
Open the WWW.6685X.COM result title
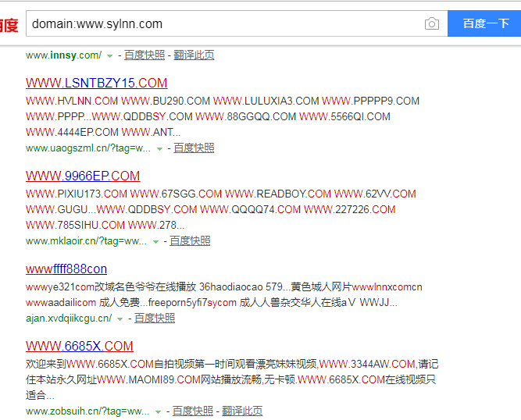coord(80,346)
